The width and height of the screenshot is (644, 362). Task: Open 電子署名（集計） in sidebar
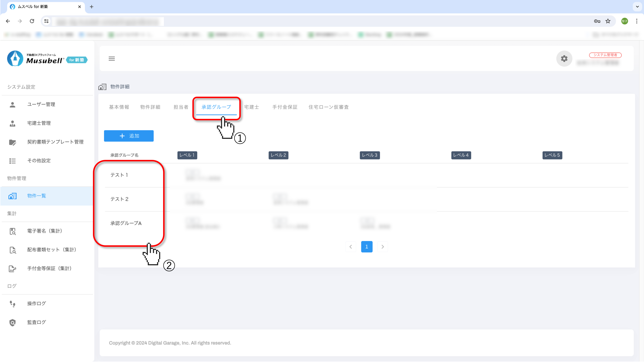point(44,231)
